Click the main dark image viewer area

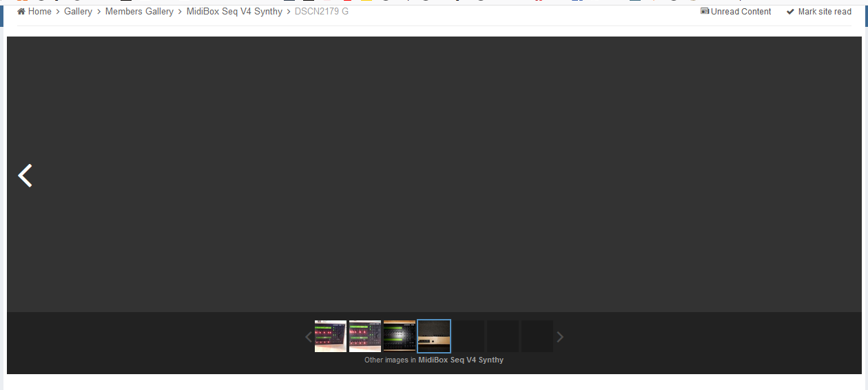(434, 174)
